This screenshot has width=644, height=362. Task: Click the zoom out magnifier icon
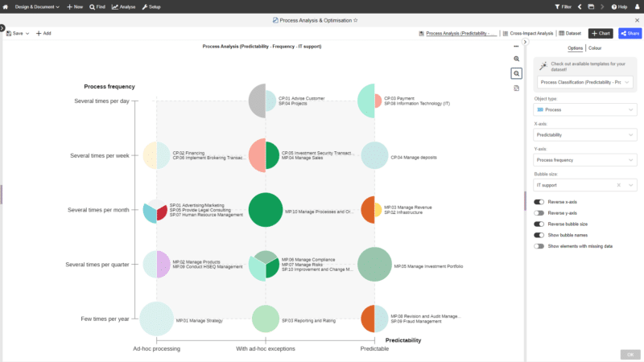516,73
